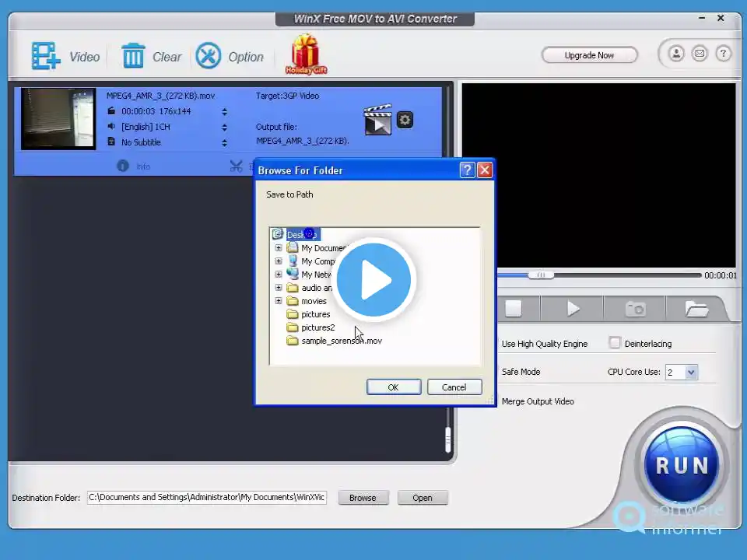Click the mail envelope icon at top right
The image size is (747, 560).
700,54
